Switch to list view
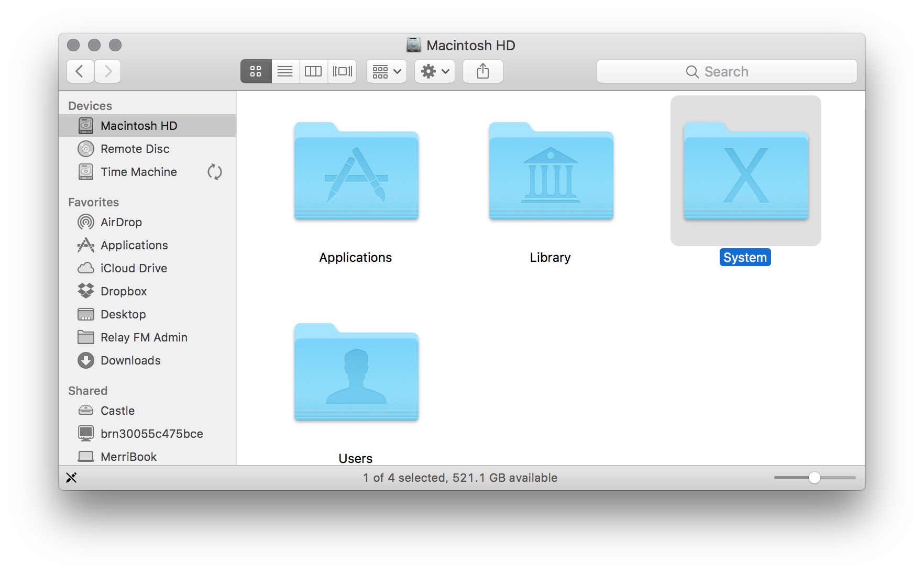 285,71
